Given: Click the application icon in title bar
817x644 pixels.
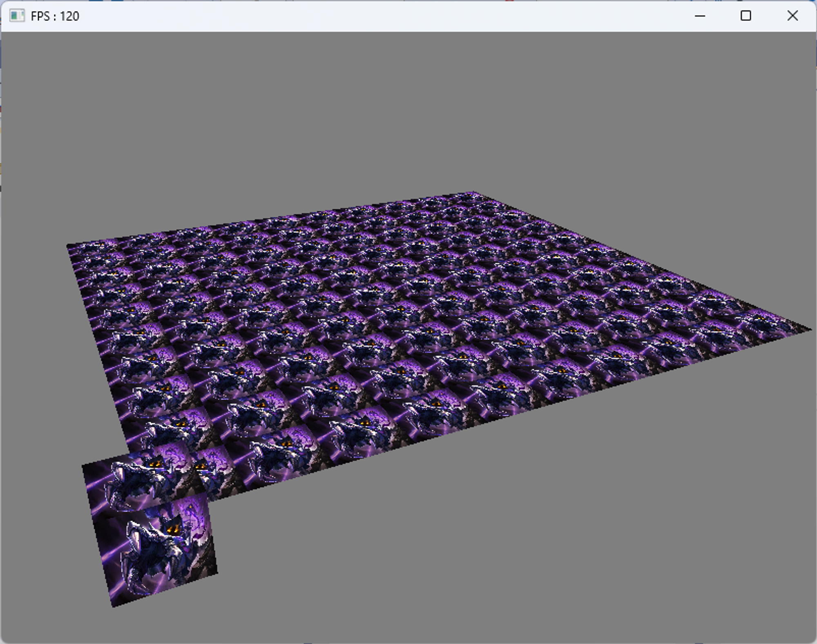Looking at the screenshot, I should pos(17,16).
